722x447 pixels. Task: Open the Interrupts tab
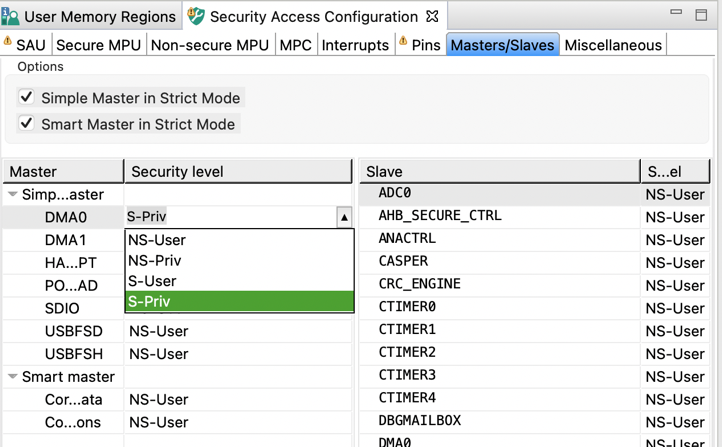(x=355, y=45)
